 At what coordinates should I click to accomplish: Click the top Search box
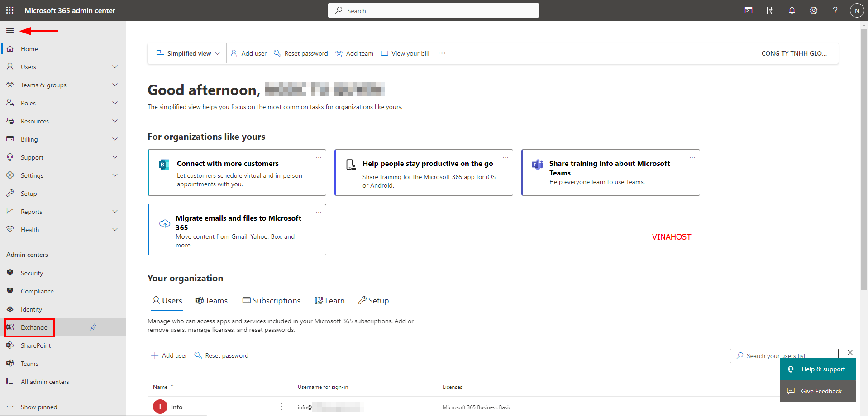pyautogui.click(x=433, y=10)
